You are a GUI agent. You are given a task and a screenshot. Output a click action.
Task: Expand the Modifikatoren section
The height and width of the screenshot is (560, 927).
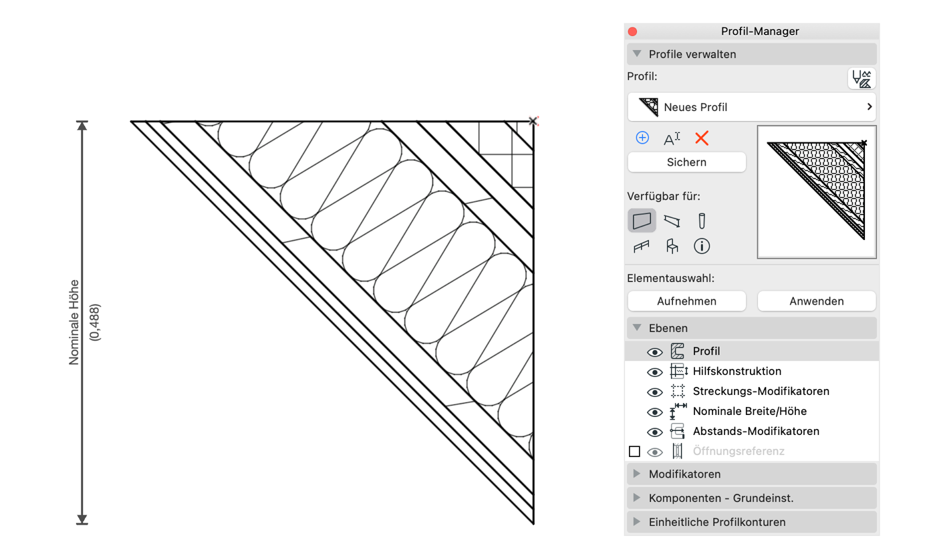[x=637, y=474]
